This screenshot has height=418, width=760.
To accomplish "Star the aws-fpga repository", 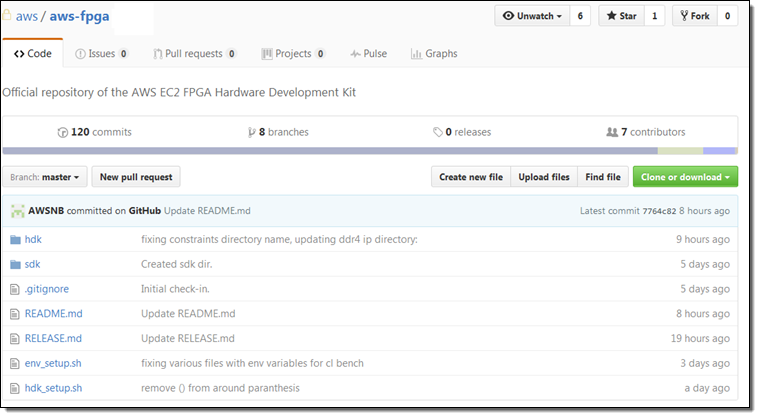I will tap(620, 16).
